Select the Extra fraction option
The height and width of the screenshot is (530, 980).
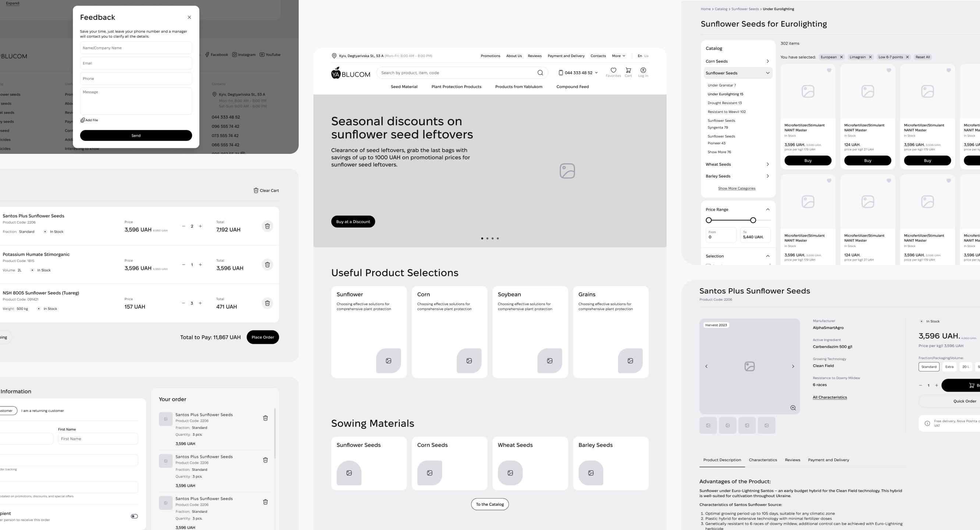coord(949,367)
